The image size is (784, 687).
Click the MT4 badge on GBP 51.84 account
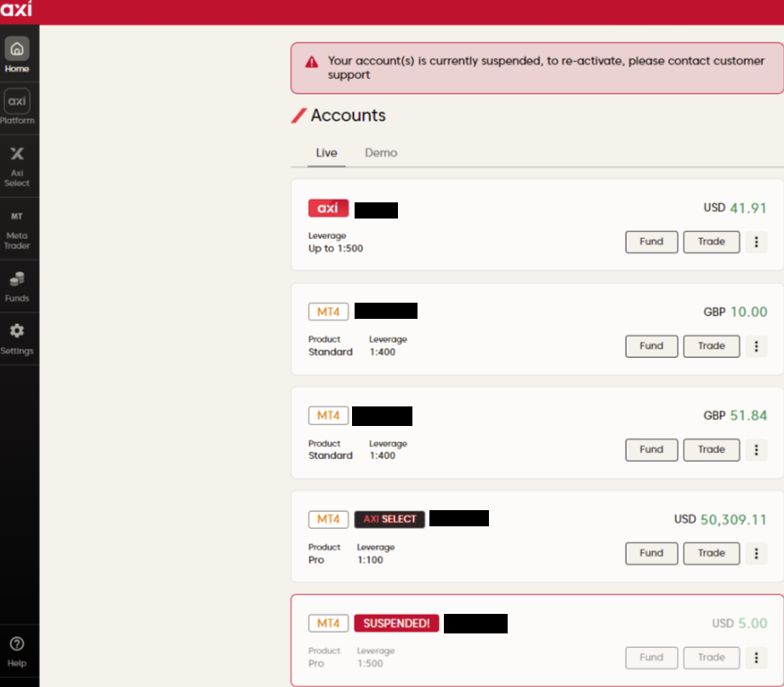click(328, 416)
